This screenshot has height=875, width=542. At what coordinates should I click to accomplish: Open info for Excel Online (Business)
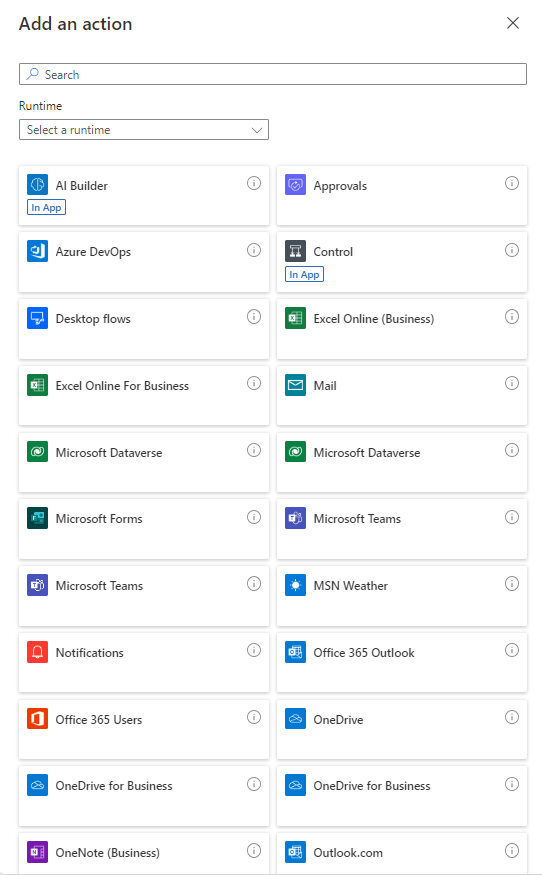(x=512, y=316)
